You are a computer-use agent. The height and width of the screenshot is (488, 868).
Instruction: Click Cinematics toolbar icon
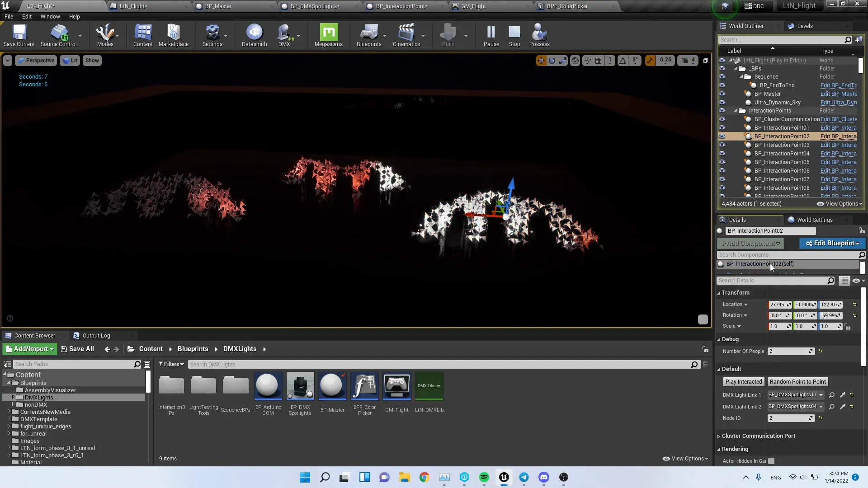pyautogui.click(x=406, y=35)
